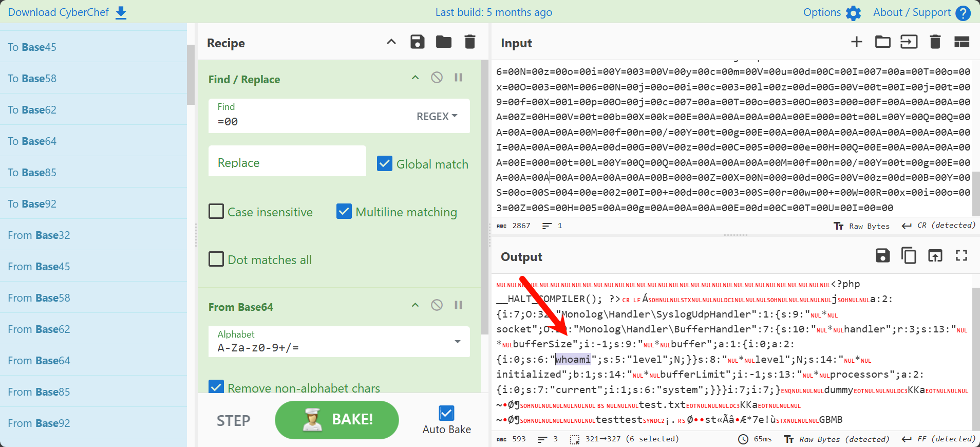Viewport: 980px width, 447px height.
Task: Clear the recipe with trash icon
Action: [469, 42]
